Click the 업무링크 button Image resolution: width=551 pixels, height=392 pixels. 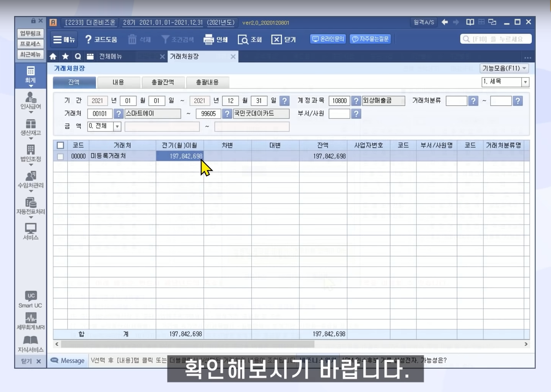coord(31,33)
